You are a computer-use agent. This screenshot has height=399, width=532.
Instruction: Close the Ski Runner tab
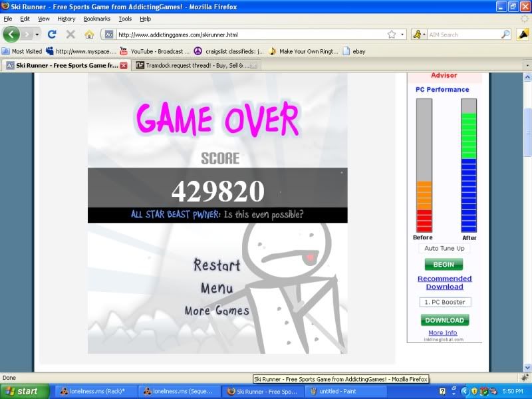click(x=123, y=65)
